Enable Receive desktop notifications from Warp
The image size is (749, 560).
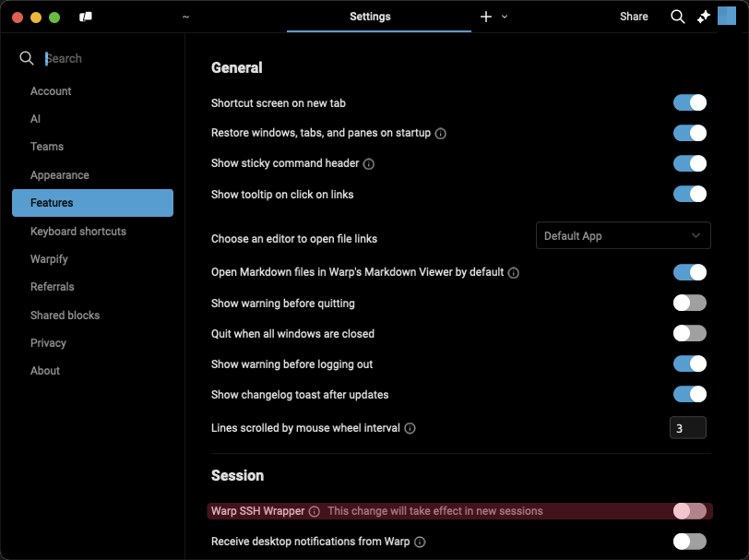689,542
